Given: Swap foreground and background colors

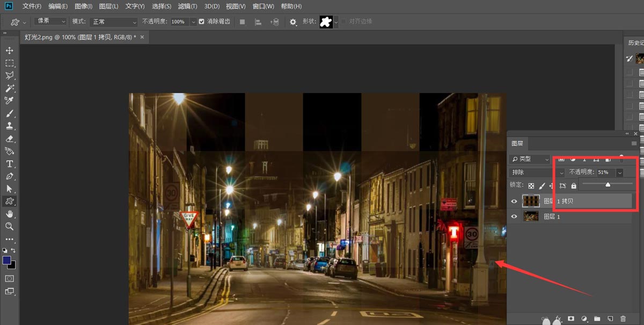Looking at the screenshot, I should point(13,250).
